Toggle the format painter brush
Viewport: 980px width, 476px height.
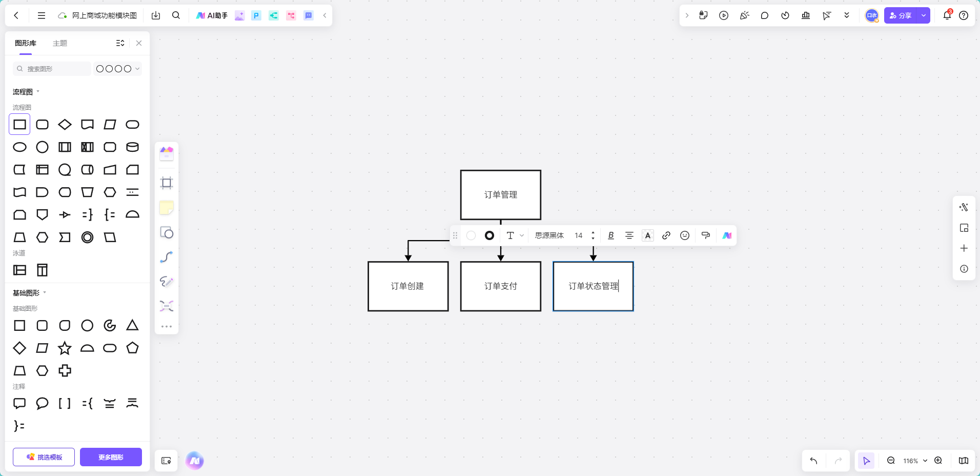706,235
